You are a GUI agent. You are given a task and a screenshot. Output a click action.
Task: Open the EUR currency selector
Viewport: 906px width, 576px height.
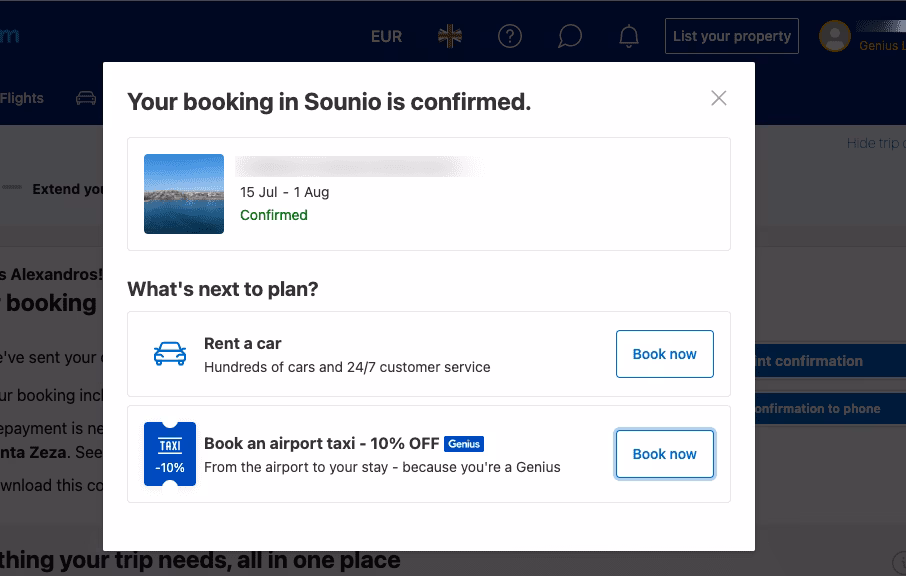387,36
